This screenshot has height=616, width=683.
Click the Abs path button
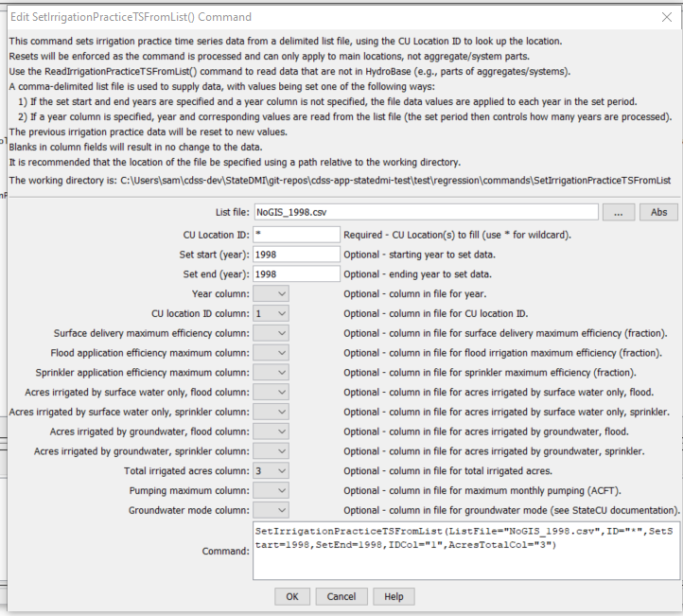tap(658, 212)
